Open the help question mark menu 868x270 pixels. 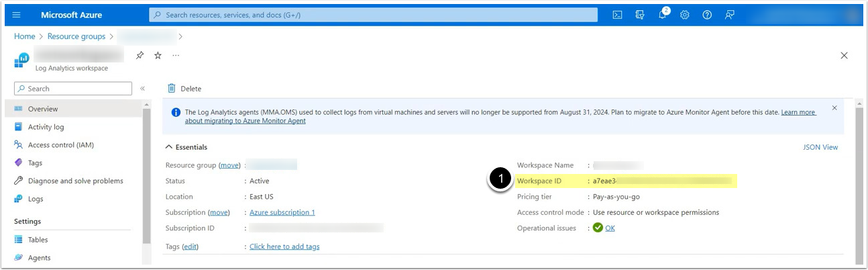707,15
